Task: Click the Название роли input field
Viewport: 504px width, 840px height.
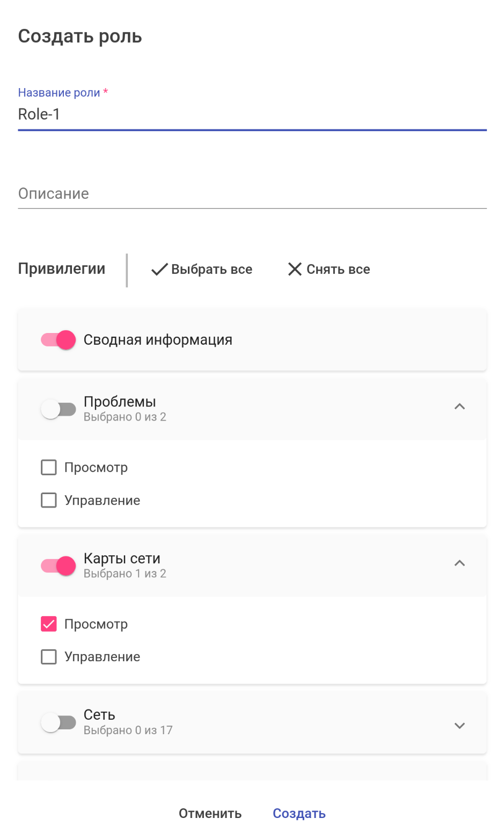Action: 252,114
